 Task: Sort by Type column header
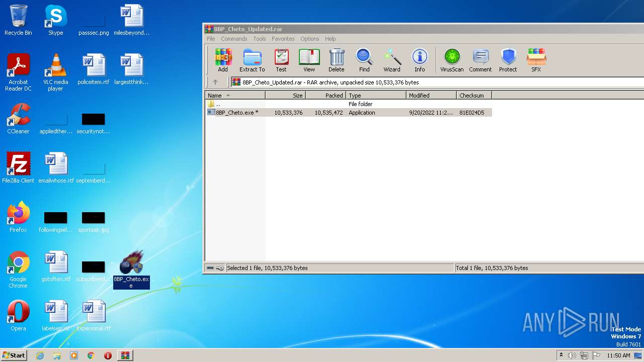coord(376,96)
